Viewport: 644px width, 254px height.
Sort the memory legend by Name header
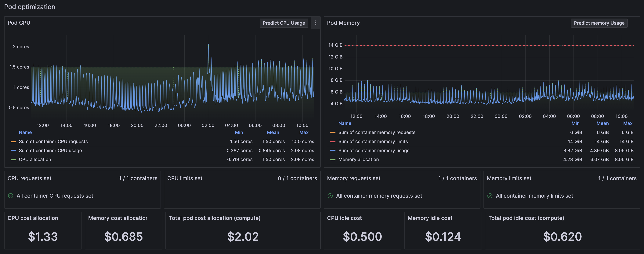(345, 123)
